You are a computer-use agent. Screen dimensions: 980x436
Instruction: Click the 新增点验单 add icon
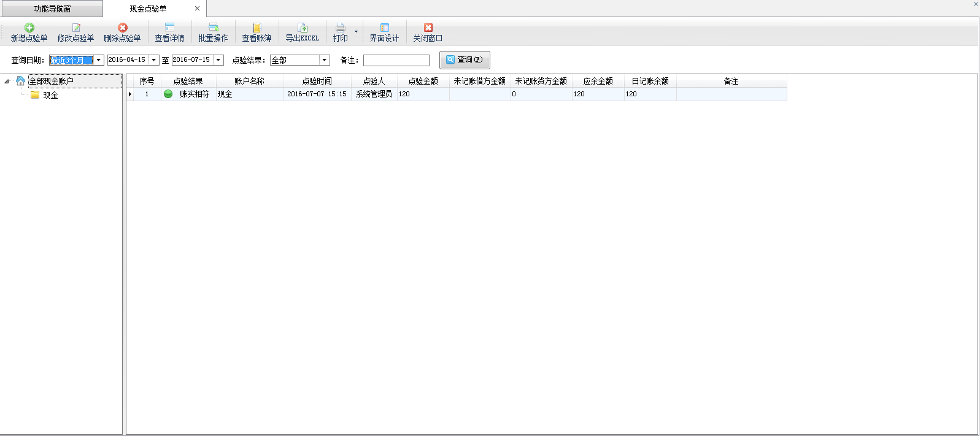[x=29, y=28]
